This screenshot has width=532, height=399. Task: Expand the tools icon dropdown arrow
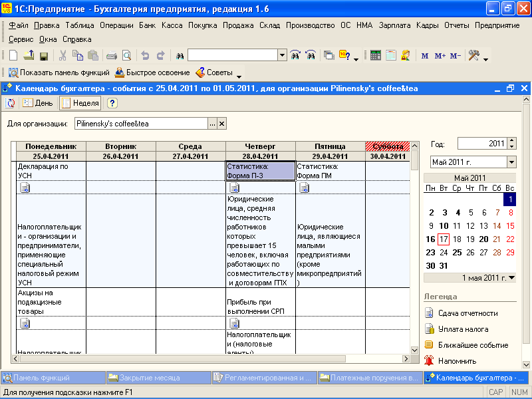point(485,59)
